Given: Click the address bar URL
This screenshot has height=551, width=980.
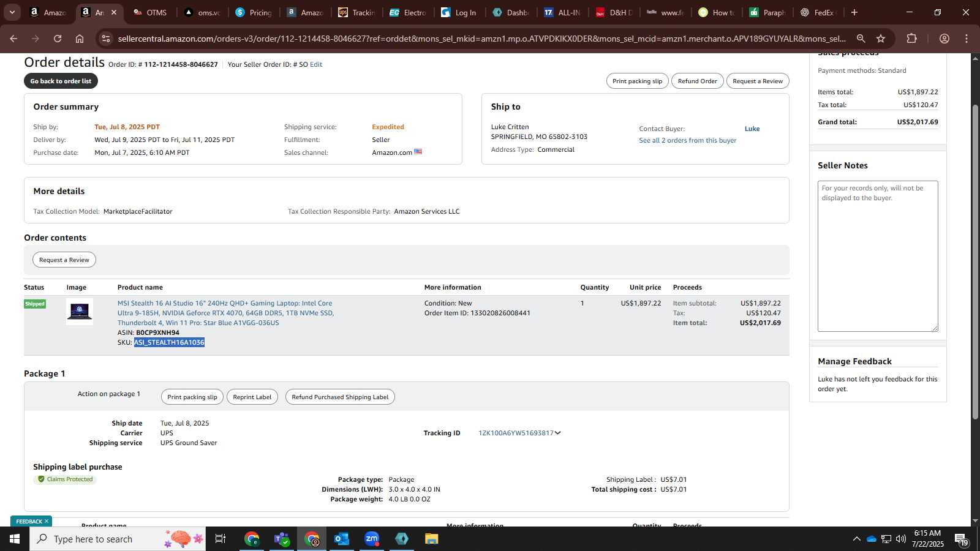Looking at the screenshot, I should click(481, 39).
